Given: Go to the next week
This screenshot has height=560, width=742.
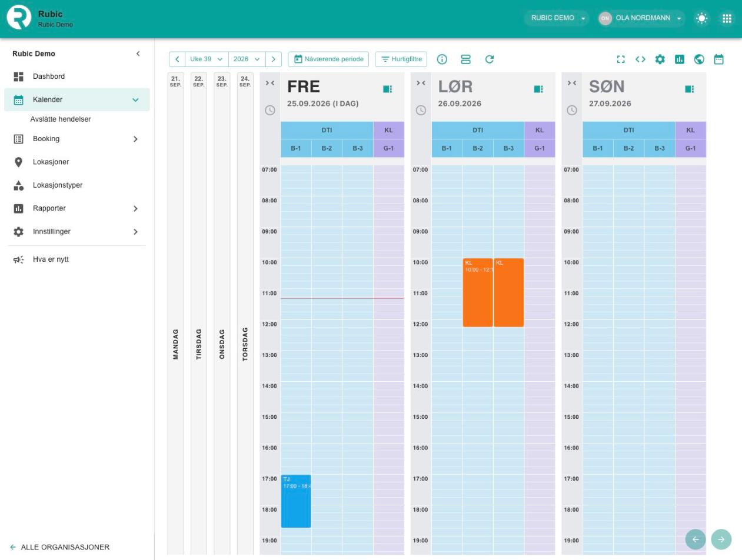Looking at the screenshot, I should [274, 59].
